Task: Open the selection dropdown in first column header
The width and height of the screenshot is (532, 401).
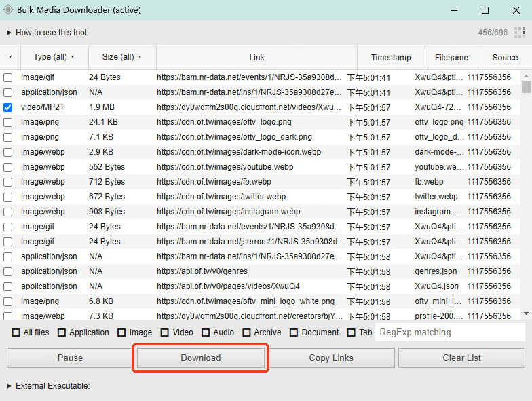Action: click(10, 57)
